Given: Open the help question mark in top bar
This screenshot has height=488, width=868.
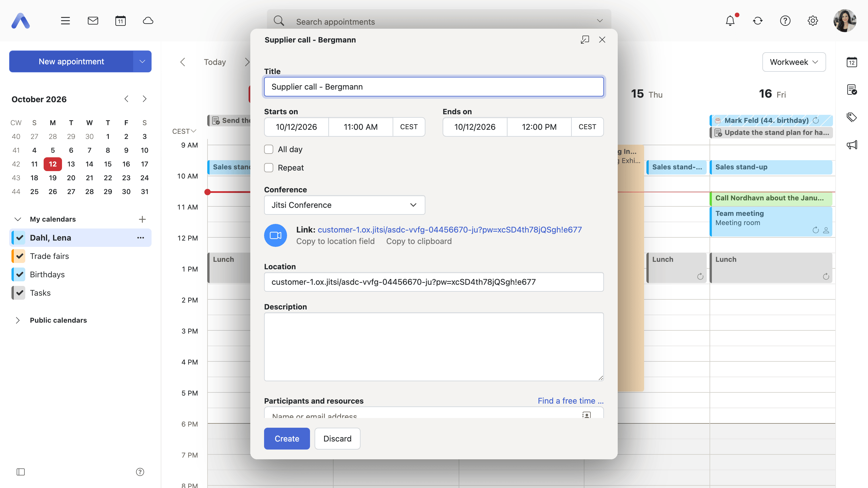Looking at the screenshot, I should 785,21.
